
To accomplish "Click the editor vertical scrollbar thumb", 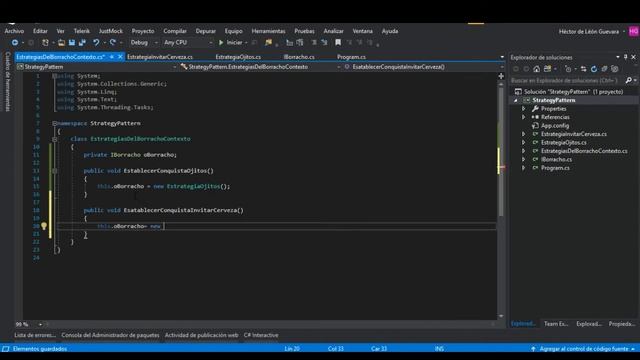I will (x=501, y=151).
